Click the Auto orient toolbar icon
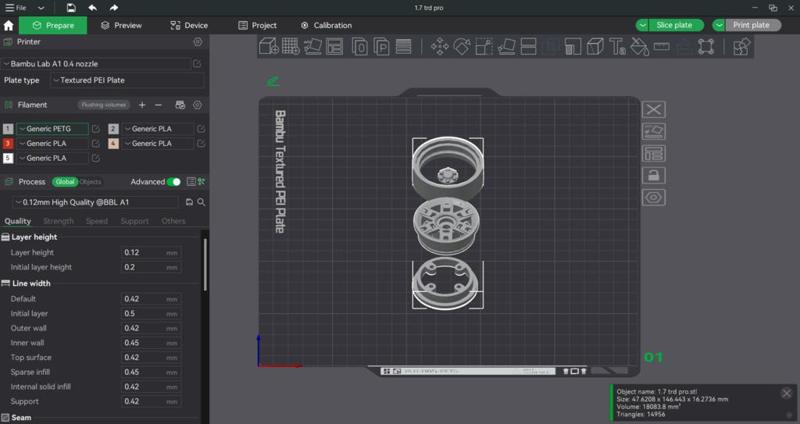 [313, 46]
